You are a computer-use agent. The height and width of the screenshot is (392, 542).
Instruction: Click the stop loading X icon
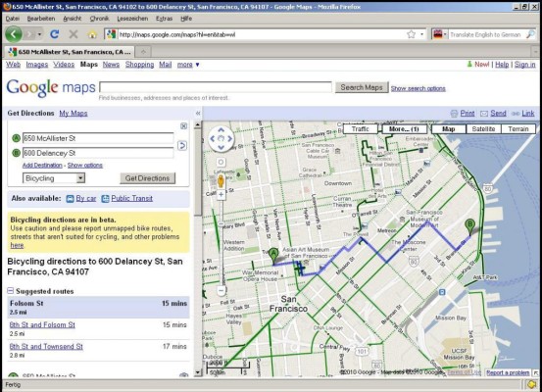point(74,34)
